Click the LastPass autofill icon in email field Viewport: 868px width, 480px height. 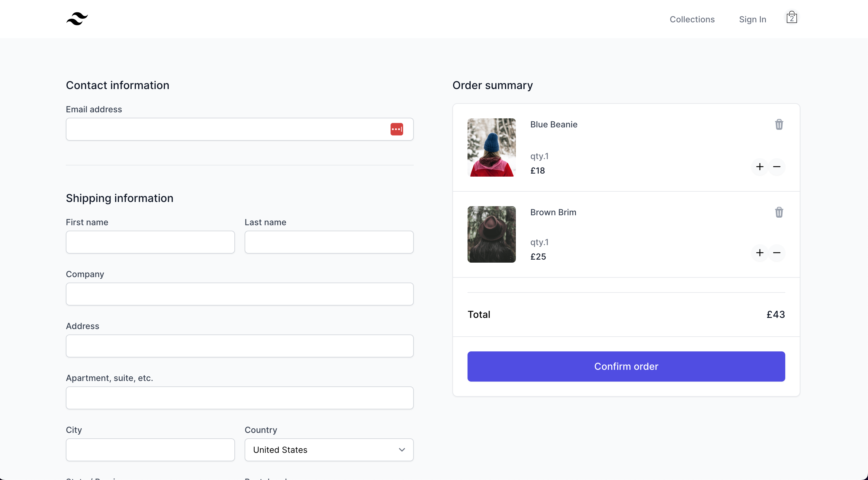coord(397,129)
